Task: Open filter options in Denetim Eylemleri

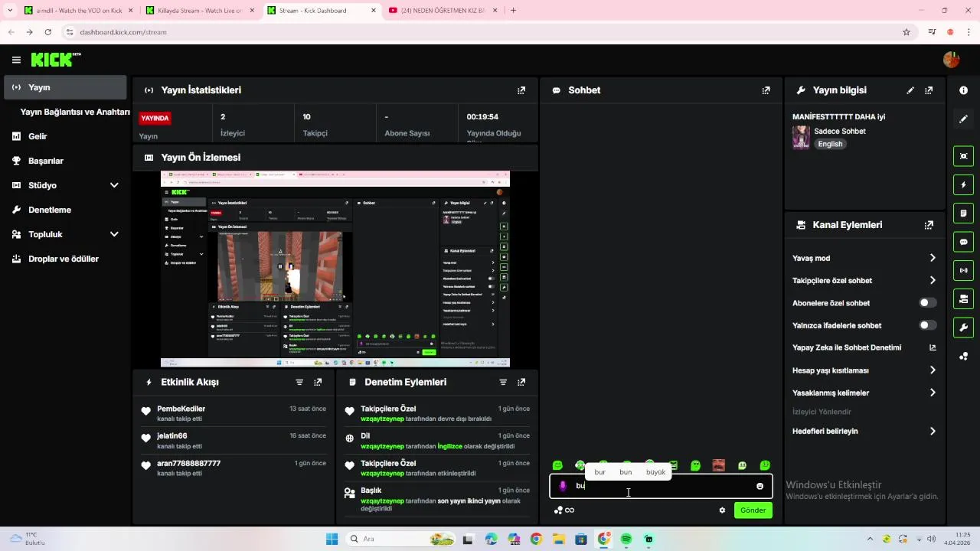Action: point(503,382)
